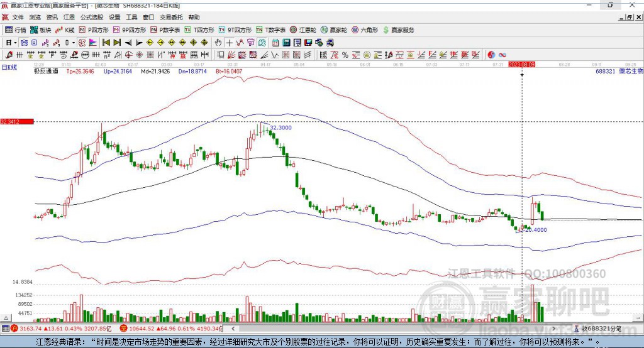644x348 pixels.
Task: Select the percent % tool icon
Action: [x=345, y=55]
